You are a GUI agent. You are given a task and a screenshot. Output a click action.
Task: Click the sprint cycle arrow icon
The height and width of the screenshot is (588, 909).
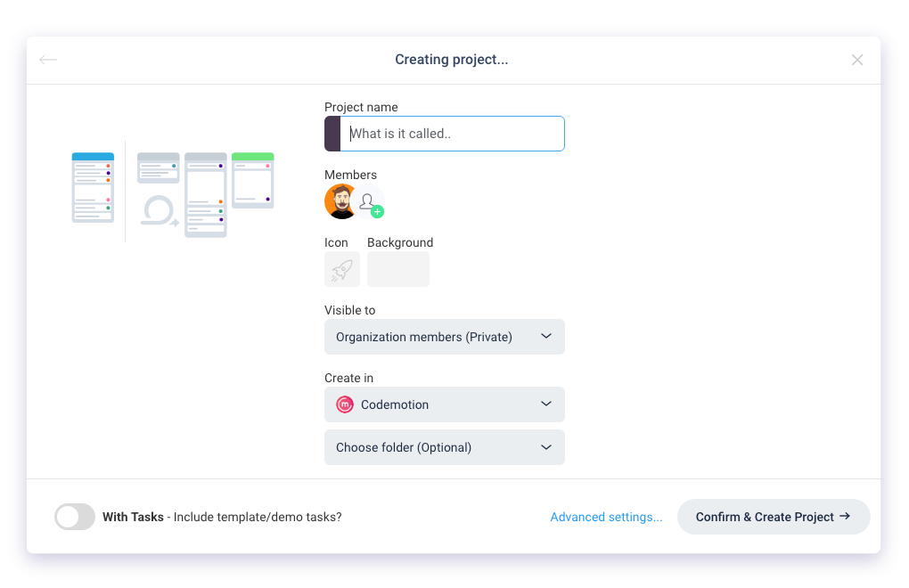[160, 212]
